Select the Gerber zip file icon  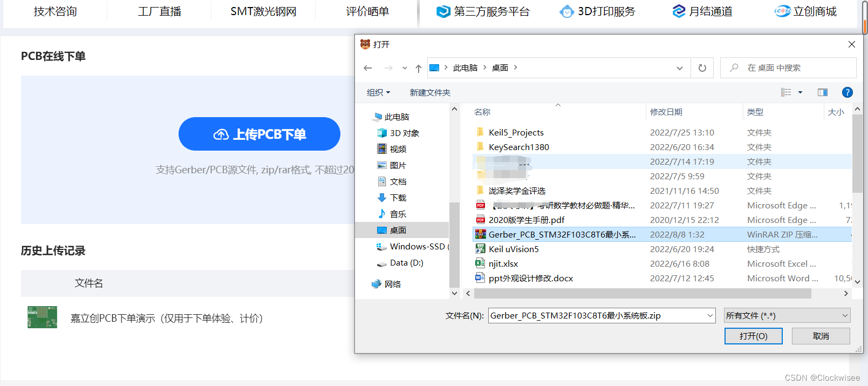click(x=480, y=234)
